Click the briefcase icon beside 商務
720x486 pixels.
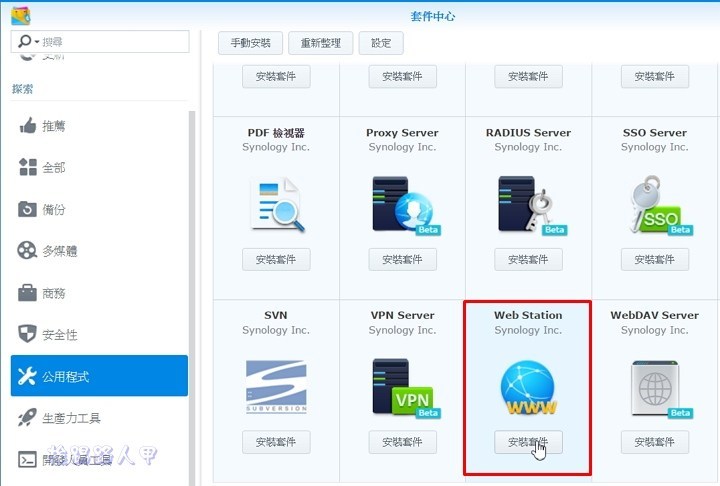coord(27,293)
